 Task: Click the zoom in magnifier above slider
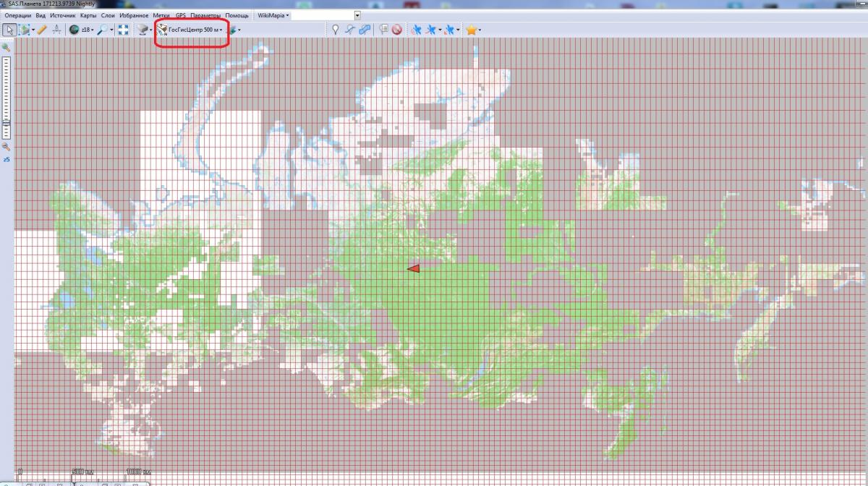(x=6, y=47)
